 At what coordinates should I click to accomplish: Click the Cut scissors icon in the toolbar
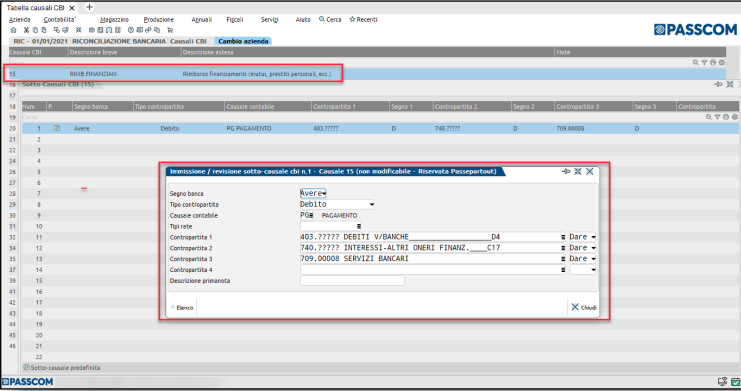[26, 30]
